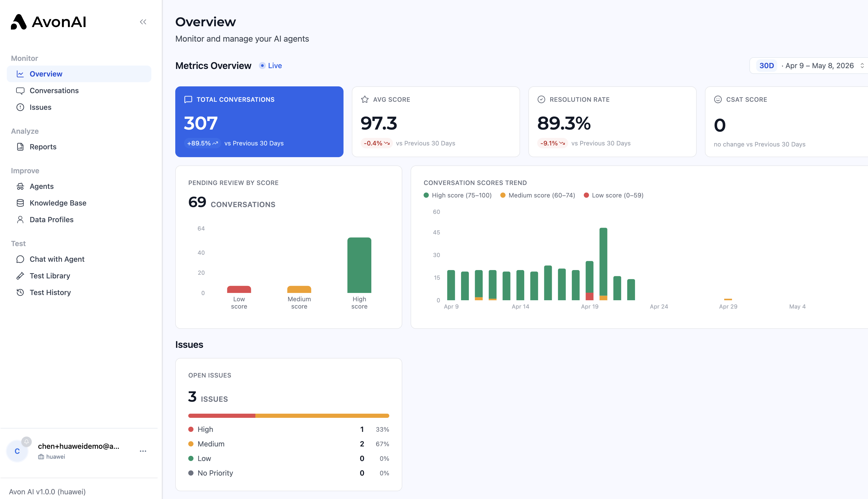Open Data Profiles in the sidebar
The width and height of the screenshot is (868, 499).
coord(79,220)
